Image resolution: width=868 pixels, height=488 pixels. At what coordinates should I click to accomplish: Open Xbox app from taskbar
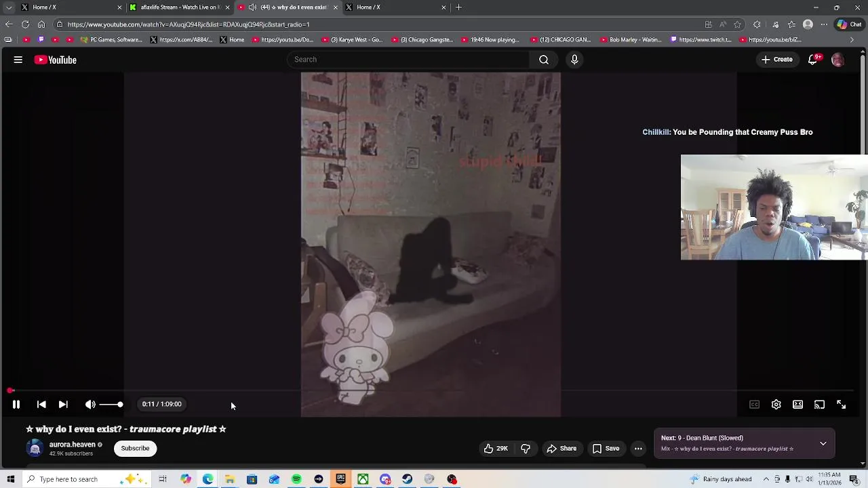pos(363,479)
